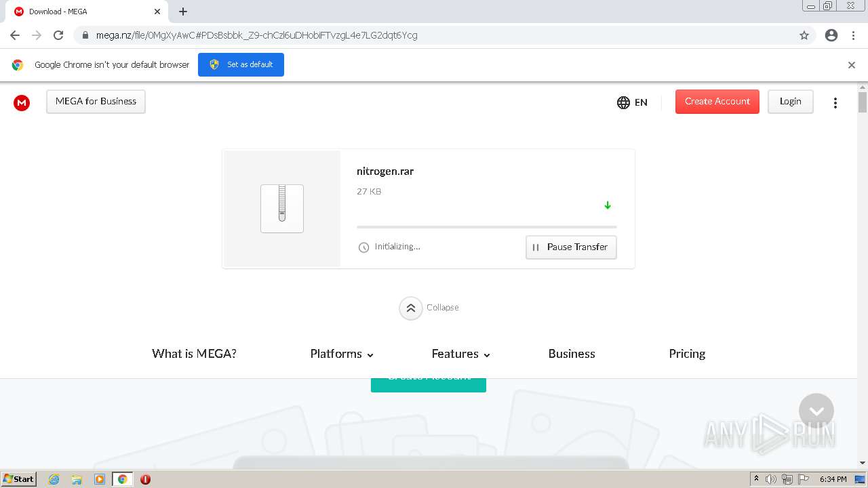
Task: Expand the Features dropdown menu
Action: coord(461,354)
